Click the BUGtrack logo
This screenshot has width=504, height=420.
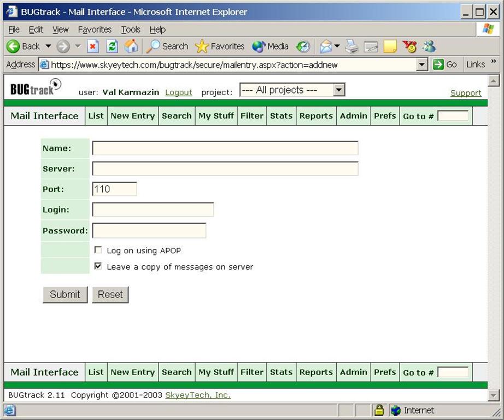36,87
